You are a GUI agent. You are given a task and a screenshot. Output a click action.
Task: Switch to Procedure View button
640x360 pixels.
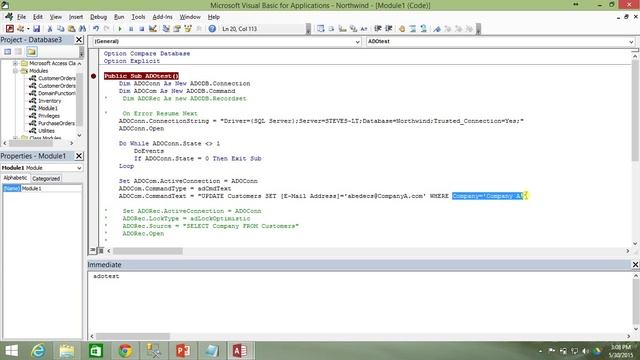(93, 250)
